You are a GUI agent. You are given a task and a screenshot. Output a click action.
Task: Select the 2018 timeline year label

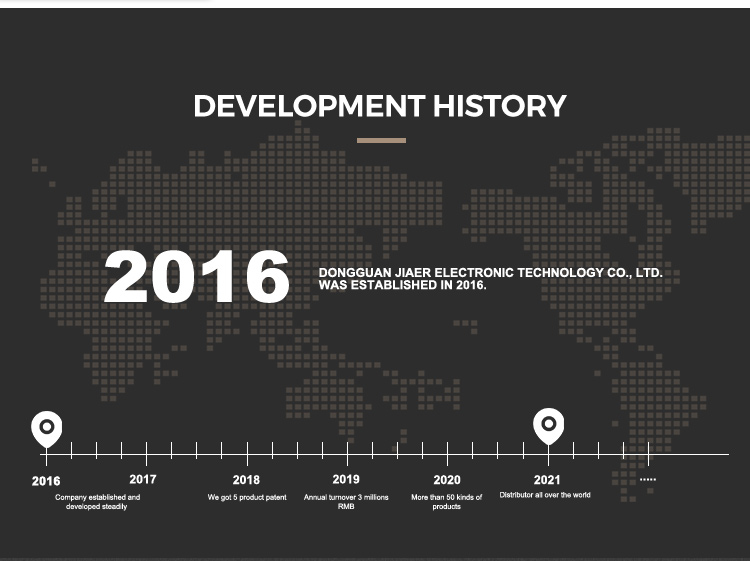[x=246, y=480]
